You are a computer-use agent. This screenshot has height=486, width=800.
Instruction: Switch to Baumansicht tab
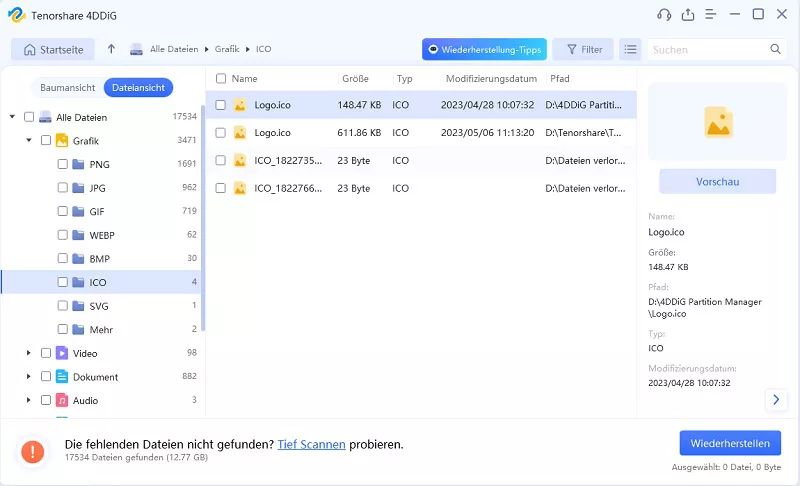pos(67,88)
